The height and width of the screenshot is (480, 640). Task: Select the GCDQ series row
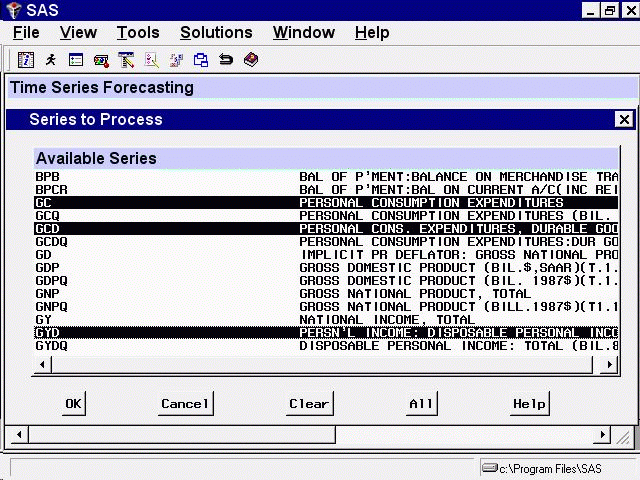326,242
